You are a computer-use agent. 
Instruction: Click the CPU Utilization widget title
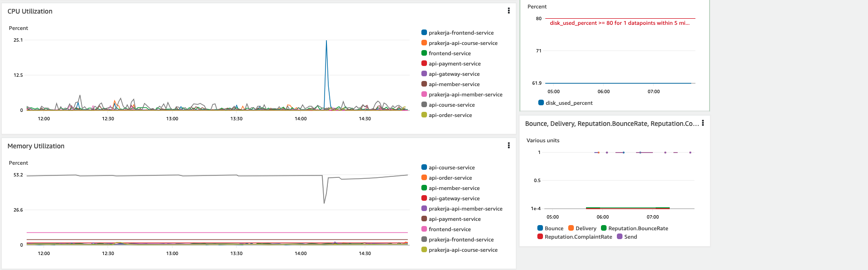30,11
